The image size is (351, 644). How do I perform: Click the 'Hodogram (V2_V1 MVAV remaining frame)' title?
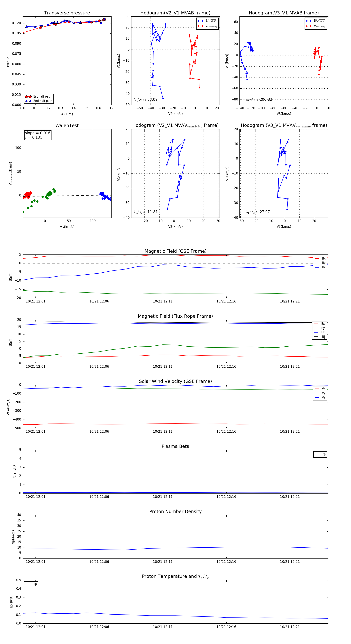tap(175, 125)
